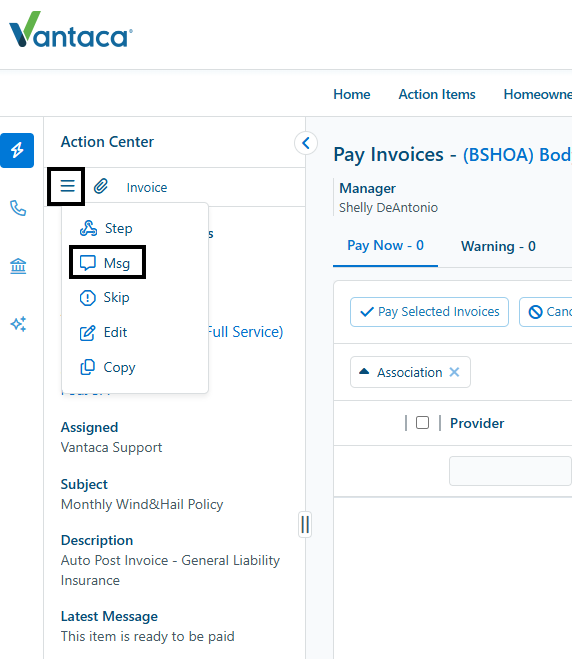Open the bank building sidebar icon
The height and width of the screenshot is (659, 572).
pos(18,266)
